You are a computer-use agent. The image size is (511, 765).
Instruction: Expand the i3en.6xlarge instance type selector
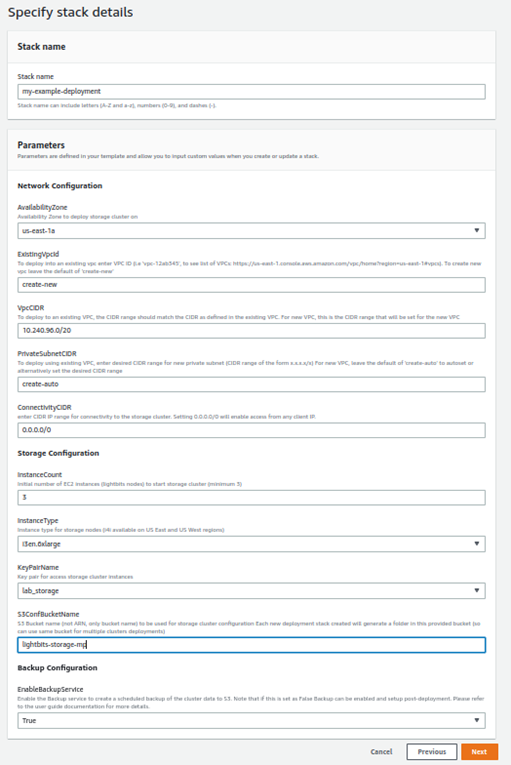click(251, 544)
